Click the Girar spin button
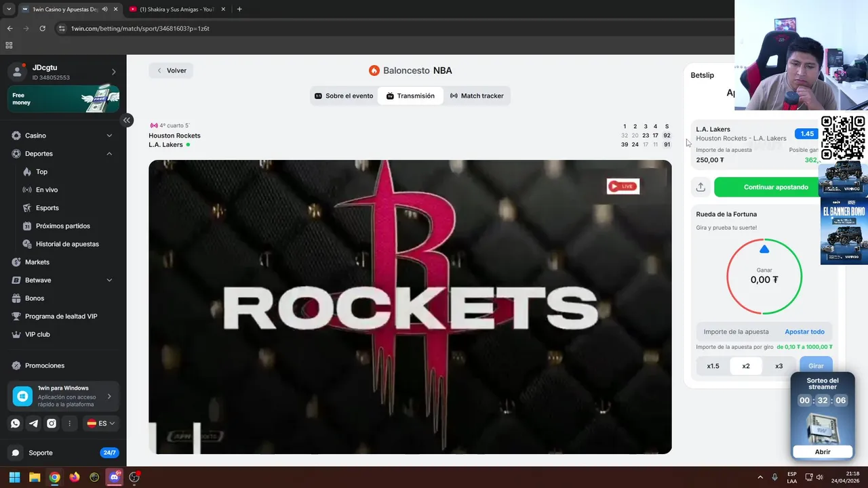868x488 pixels. click(x=816, y=366)
